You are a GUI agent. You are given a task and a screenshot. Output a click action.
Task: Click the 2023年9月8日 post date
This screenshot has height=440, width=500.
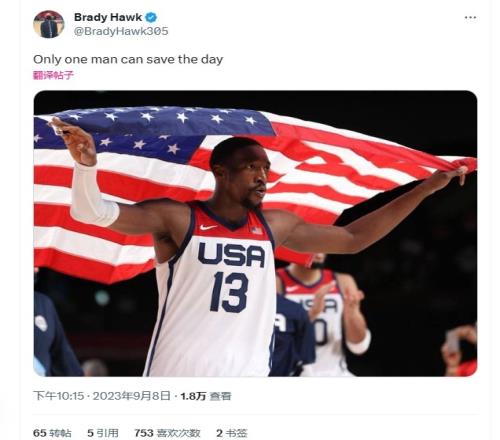pos(131,396)
